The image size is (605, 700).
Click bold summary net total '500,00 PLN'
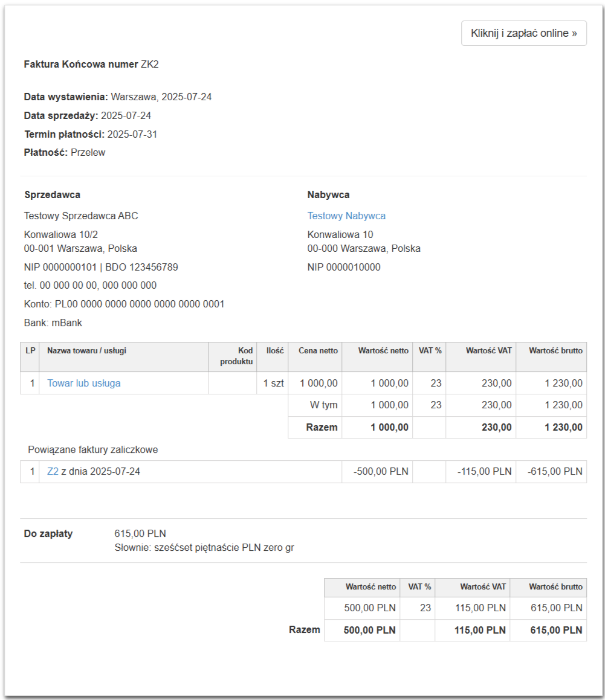[369, 631]
